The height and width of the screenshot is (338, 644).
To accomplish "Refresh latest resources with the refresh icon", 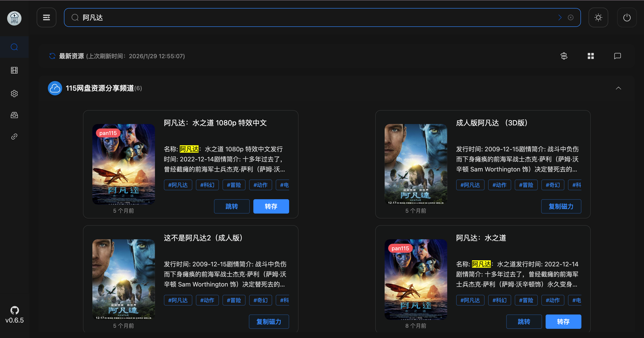I will click(52, 56).
